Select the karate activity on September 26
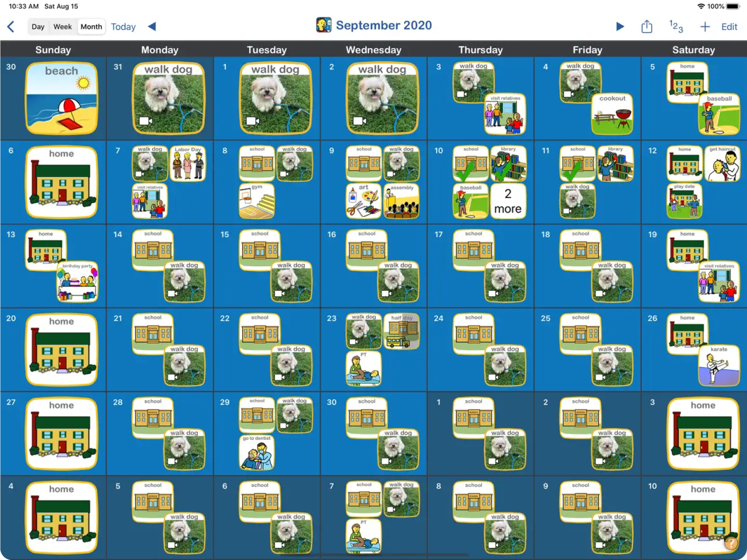Image resolution: width=747 pixels, height=560 pixels. pos(719,365)
